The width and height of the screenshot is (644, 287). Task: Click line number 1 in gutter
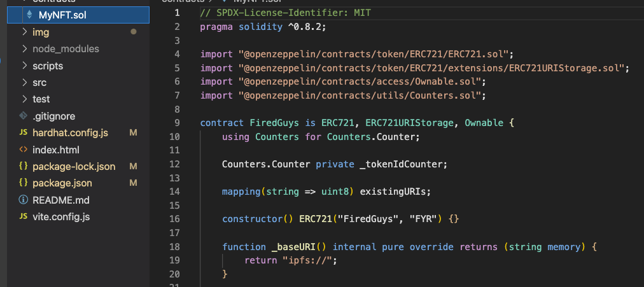click(x=177, y=13)
